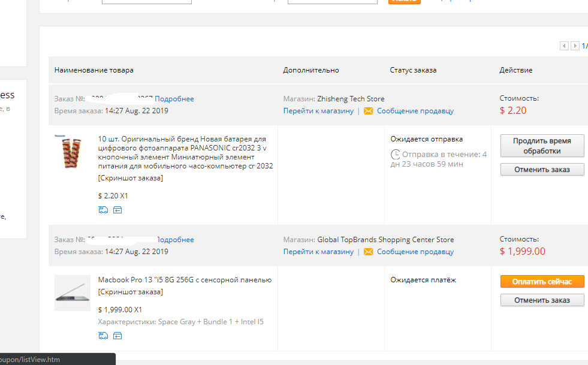Click Отправка в течение countdown text
Screen dimensions: 588x365
coord(439,159)
